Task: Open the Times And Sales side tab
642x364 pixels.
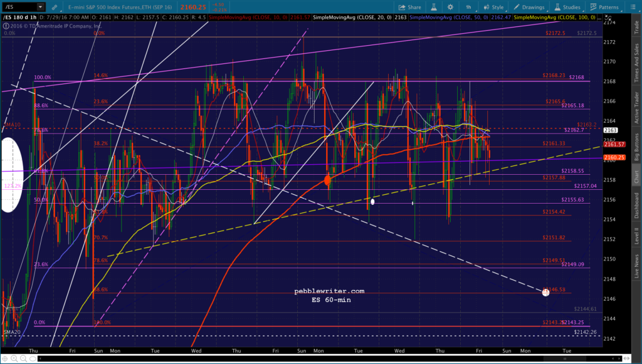Action: (636, 63)
